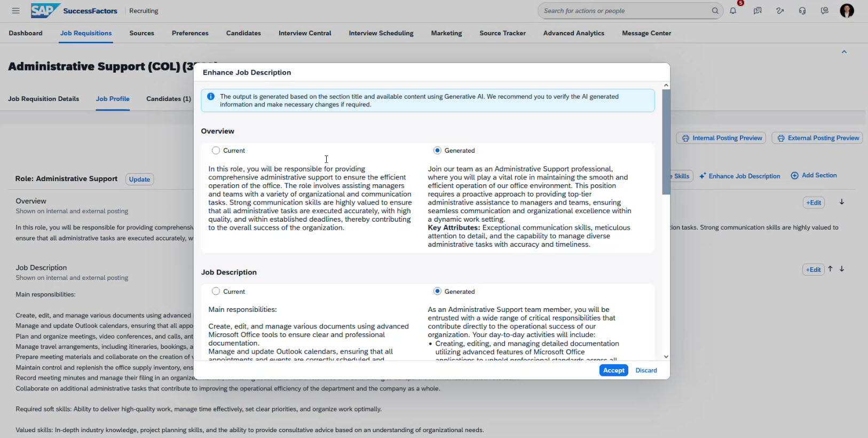Open the headset support icon
The image size is (868, 438).
tap(802, 11)
